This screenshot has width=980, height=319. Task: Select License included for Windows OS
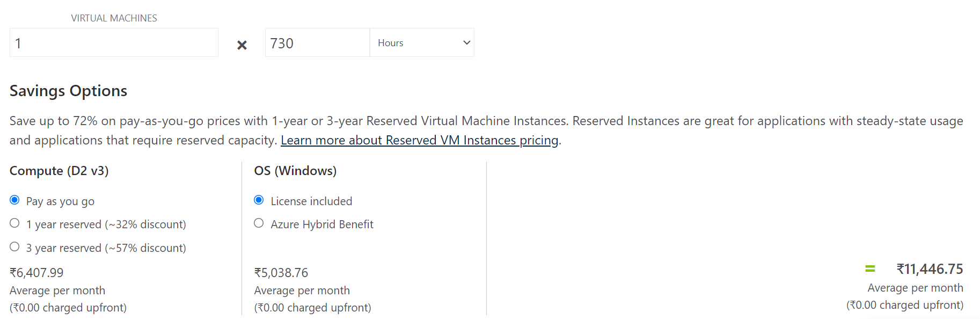tap(259, 200)
